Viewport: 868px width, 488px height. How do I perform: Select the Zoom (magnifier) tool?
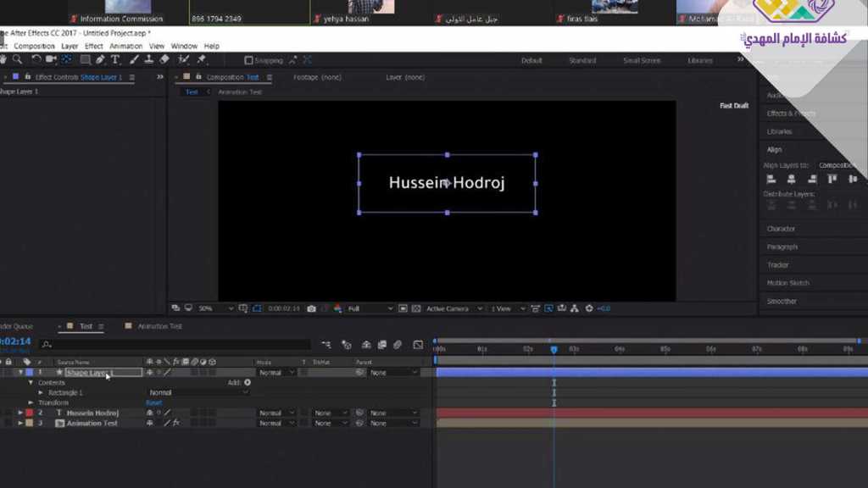point(17,60)
